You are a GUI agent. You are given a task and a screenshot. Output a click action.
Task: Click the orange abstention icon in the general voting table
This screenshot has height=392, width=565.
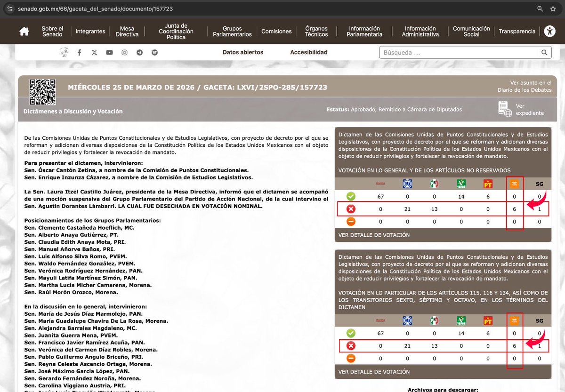351,222
